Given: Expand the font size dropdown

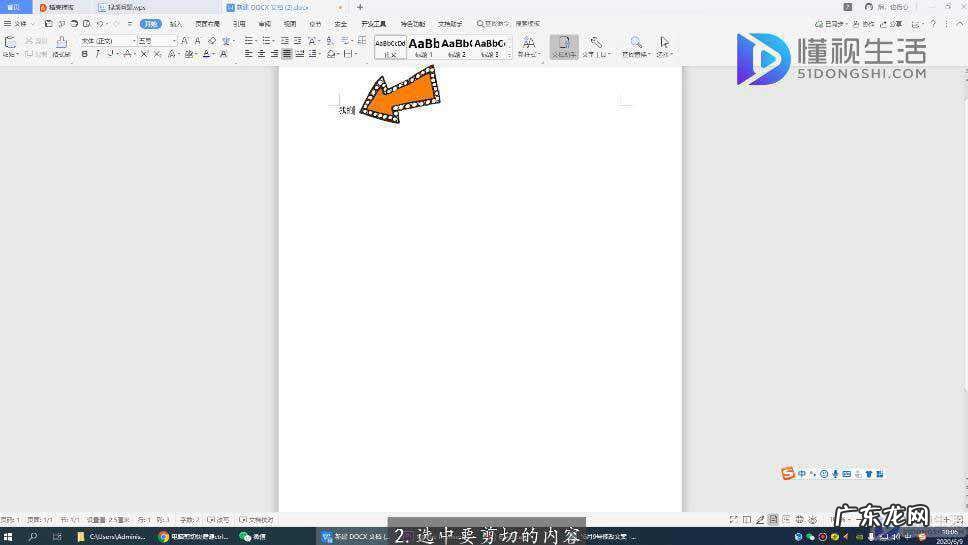Looking at the screenshot, I should coord(173,41).
